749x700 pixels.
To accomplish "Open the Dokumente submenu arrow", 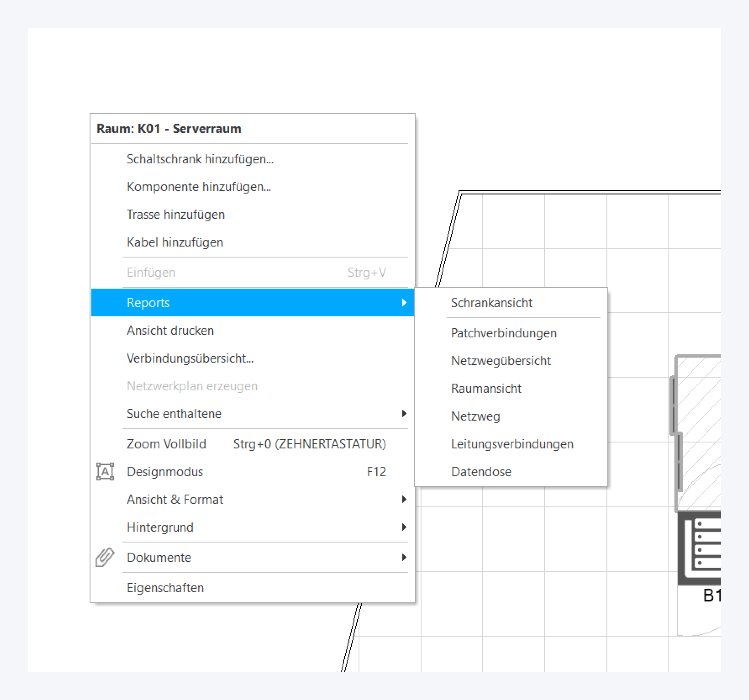I will click(x=404, y=557).
